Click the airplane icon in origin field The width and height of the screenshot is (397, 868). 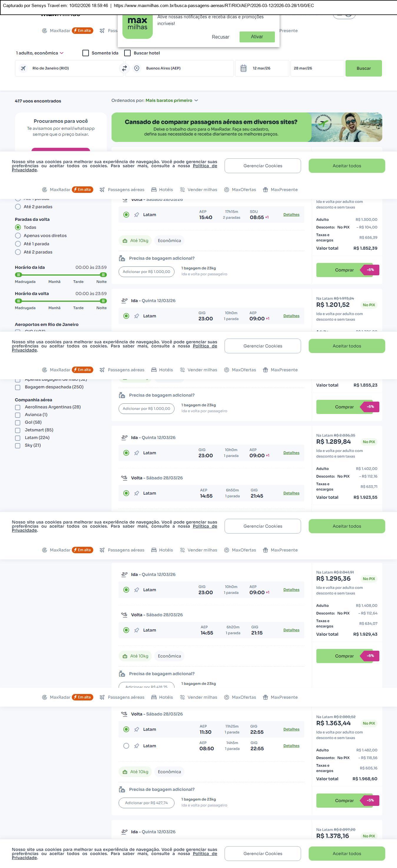(x=23, y=68)
